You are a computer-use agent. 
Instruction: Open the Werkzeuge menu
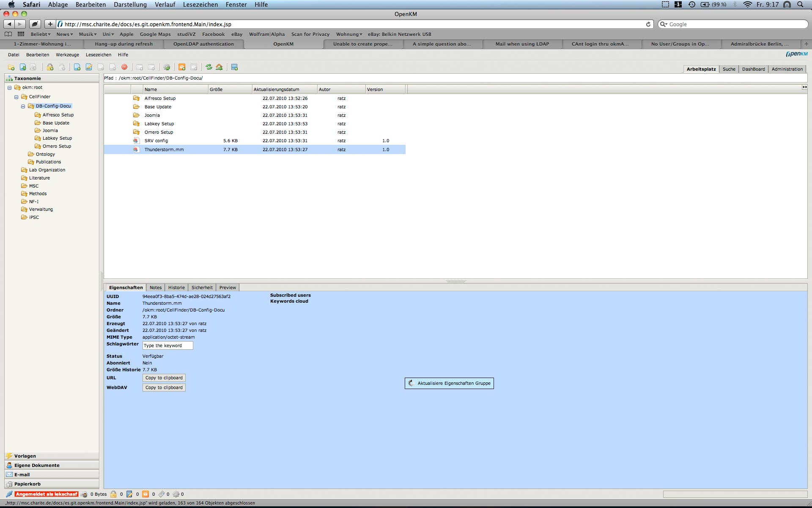67,55
